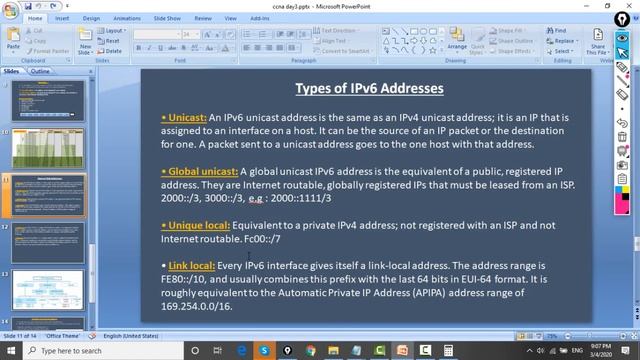This screenshot has height=360, width=640.
Task: Click the whiteboard icon in annotation toolbar
Action: click(x=622, y=151)
